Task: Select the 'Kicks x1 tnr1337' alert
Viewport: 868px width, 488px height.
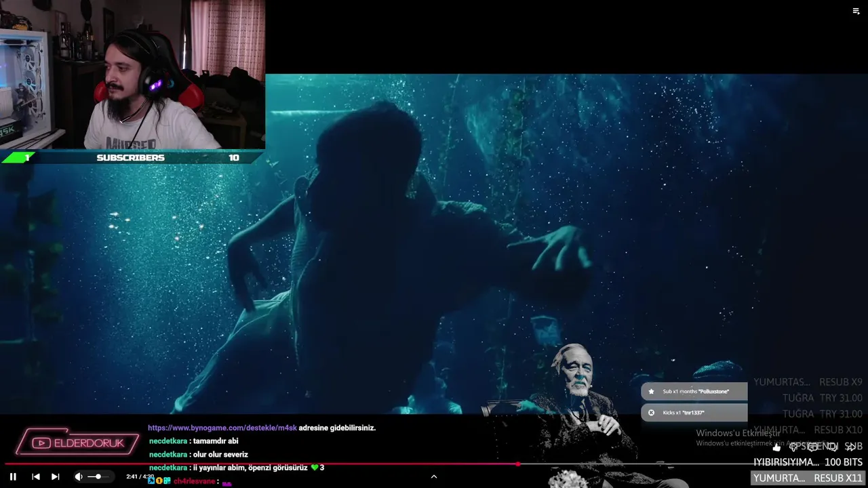Action: point(694,412)
